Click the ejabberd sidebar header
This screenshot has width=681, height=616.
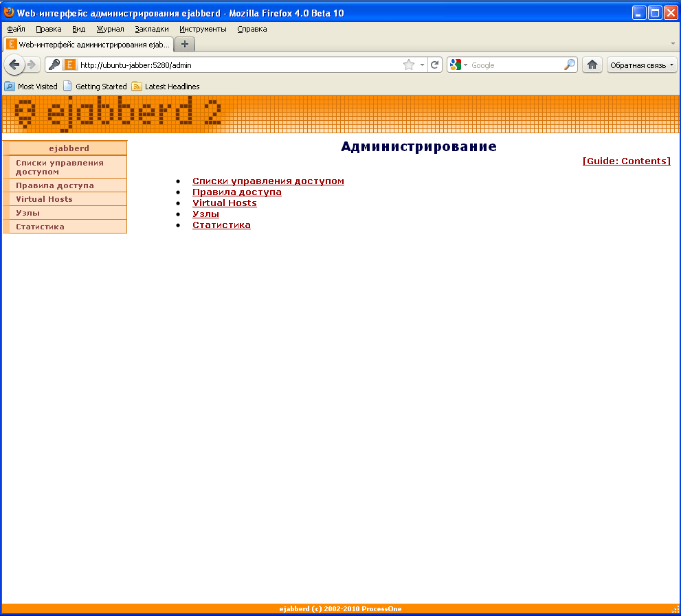[x=65, y=148]
